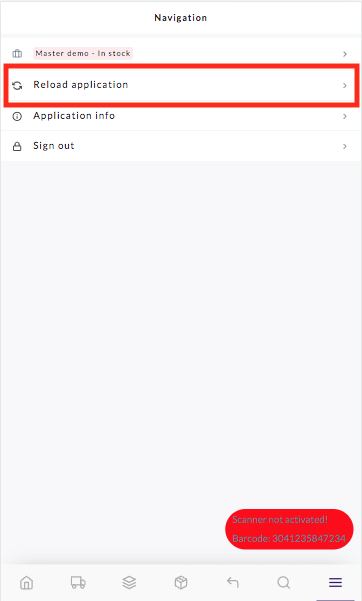Tap the hamburger menu icon
The image size is (362, 601).
click(x=335, y=583)
